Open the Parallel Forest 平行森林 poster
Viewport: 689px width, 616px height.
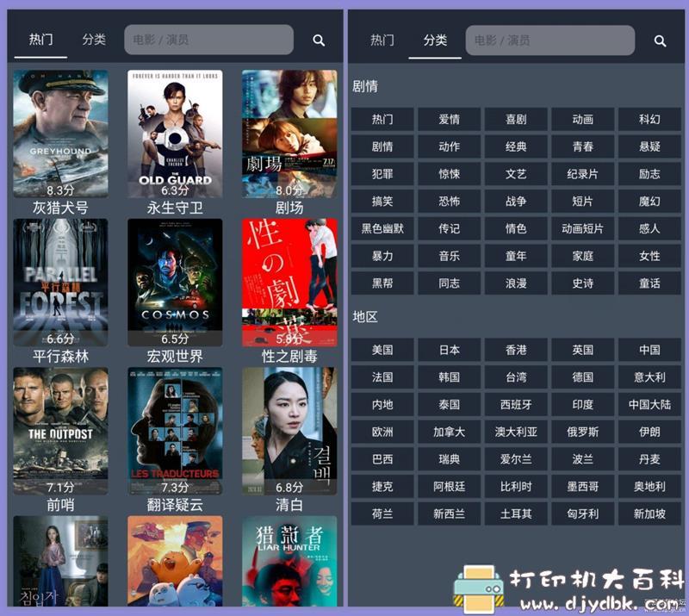tap(60, 283)
